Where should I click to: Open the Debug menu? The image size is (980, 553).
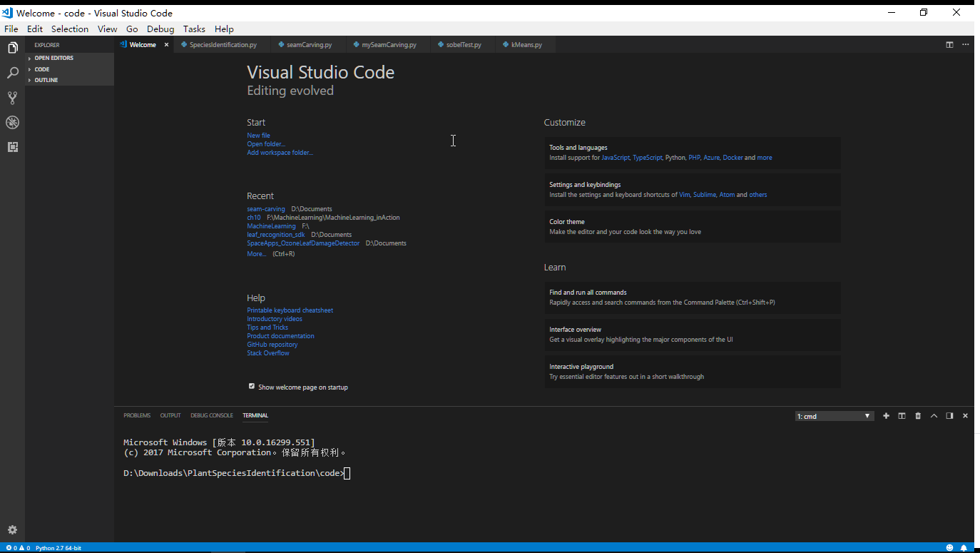point(160,29)
